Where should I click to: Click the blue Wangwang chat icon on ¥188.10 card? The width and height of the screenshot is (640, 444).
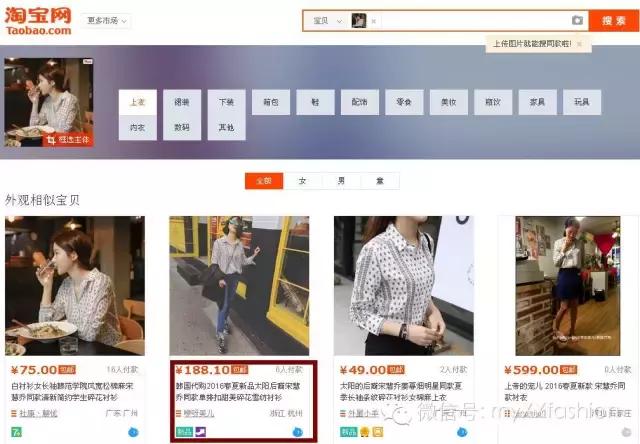(x=298, y=432)
